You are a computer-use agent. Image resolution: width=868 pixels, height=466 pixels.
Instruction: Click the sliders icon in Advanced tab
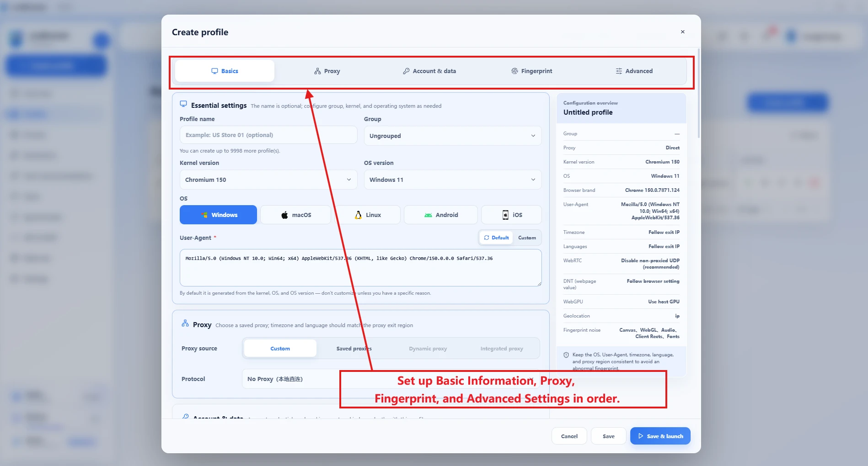pyautogui.click(x=619, y=71)
